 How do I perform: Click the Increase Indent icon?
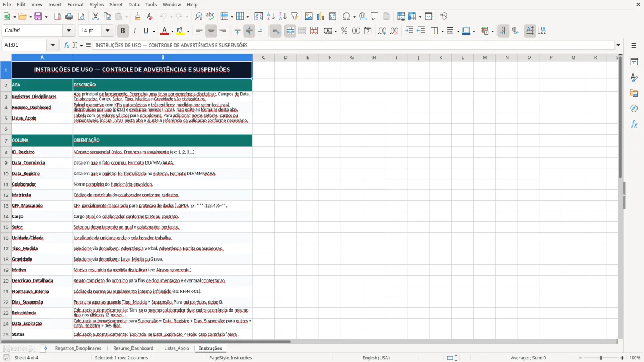(409, 31)
